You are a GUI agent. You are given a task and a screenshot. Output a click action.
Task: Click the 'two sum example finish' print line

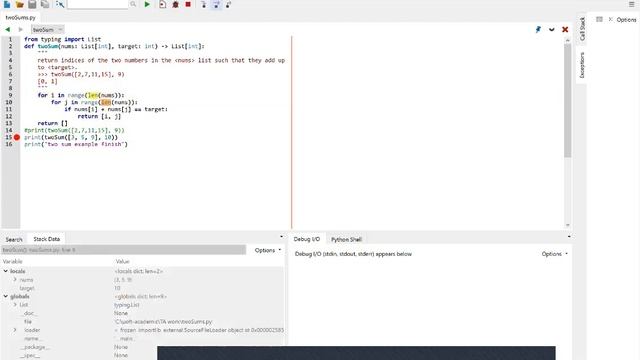(76, 144)
